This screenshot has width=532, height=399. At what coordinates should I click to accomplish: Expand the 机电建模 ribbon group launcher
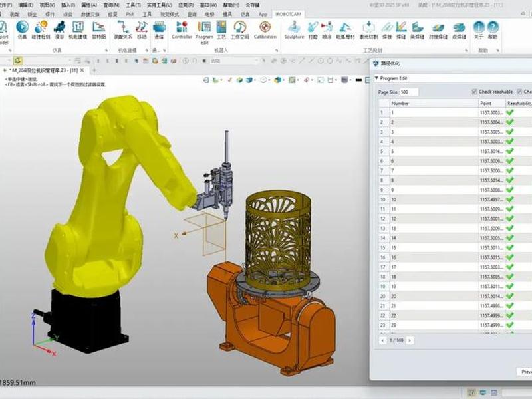point(146,51)
